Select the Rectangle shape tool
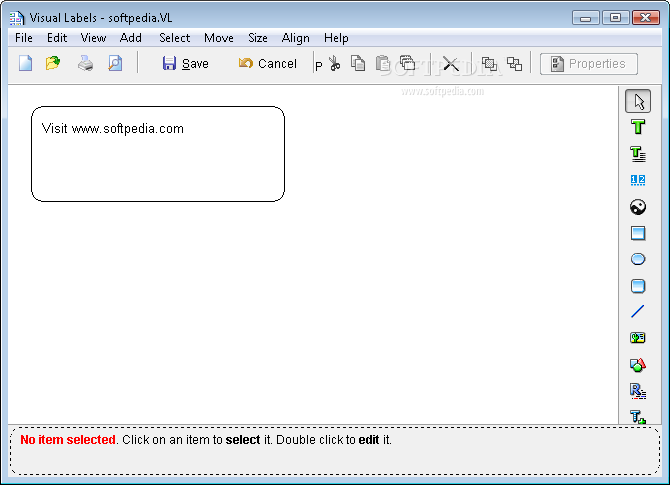Screen dimensions: 670x485 (x=638, y=233)
